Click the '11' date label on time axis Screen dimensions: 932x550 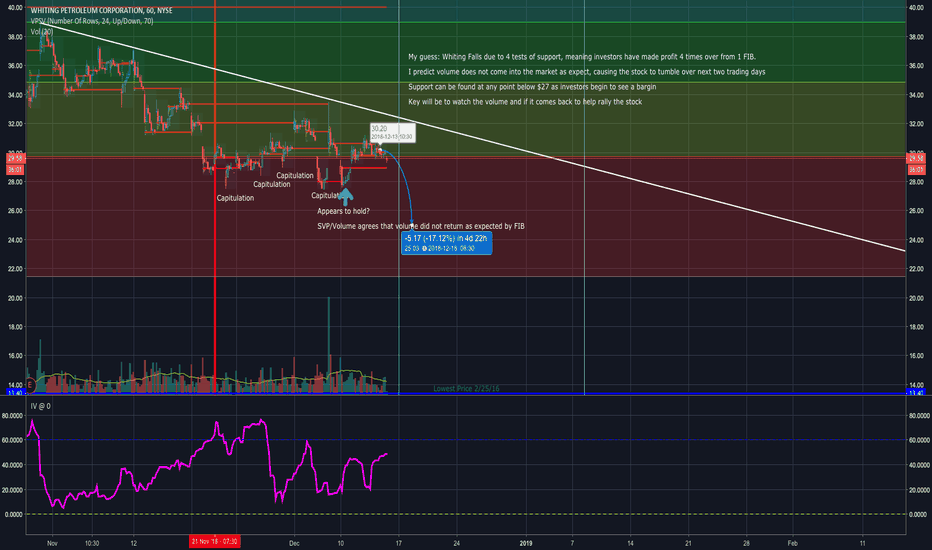[x=862, y=543]
